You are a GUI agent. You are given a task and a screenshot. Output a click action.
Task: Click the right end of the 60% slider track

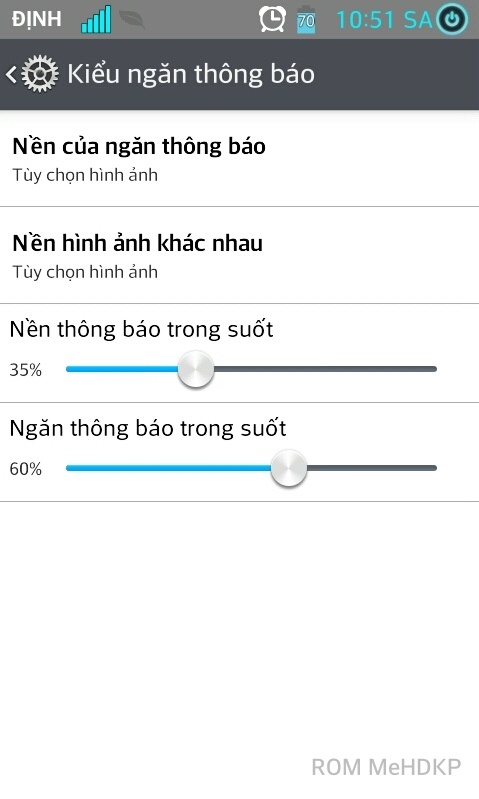432,468
